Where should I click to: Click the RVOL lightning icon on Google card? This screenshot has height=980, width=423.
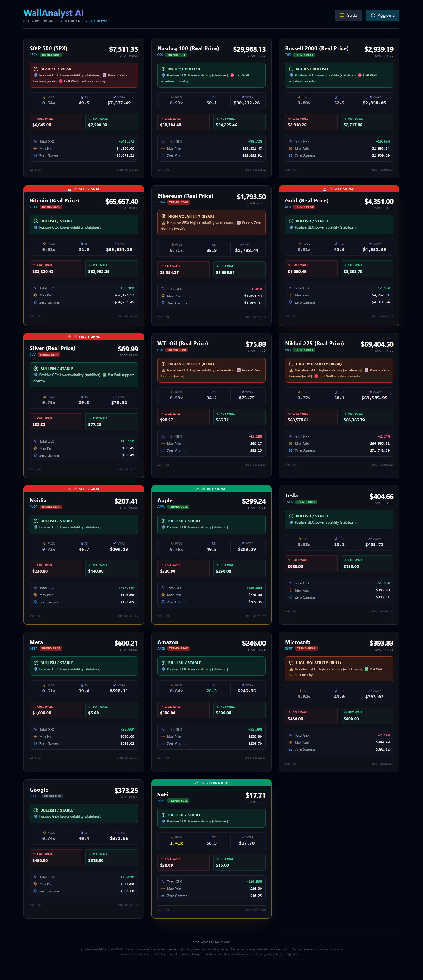(45, 833)
